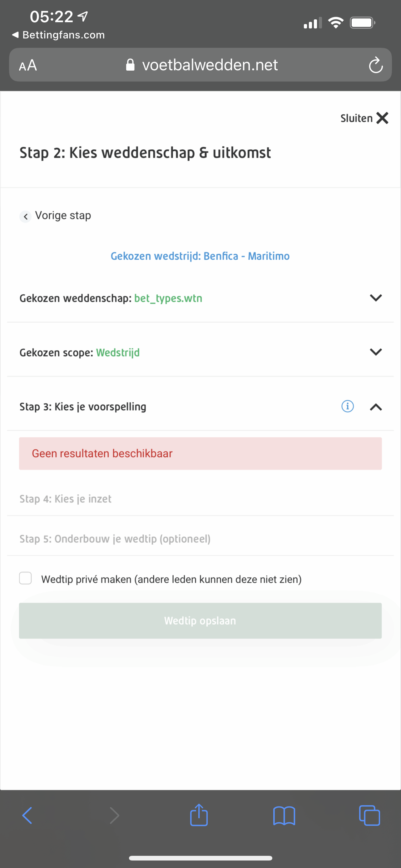The height and width of the screenshot is (868, 401).
Task: Tap the Safari share icon
Action: tap(199, 815)
